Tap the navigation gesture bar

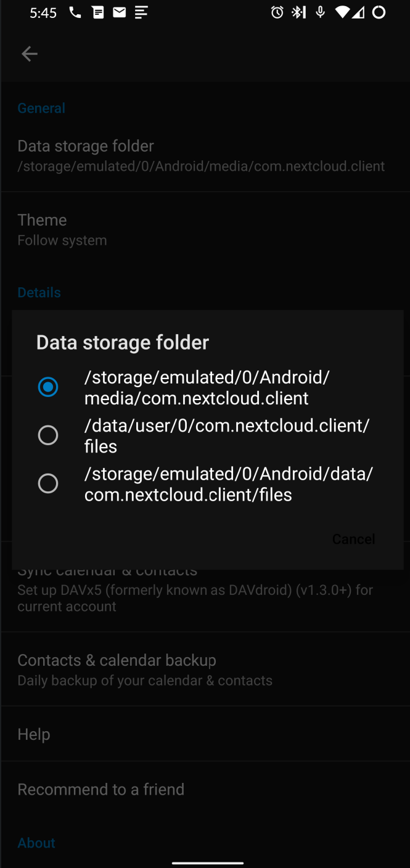(205, 863)
